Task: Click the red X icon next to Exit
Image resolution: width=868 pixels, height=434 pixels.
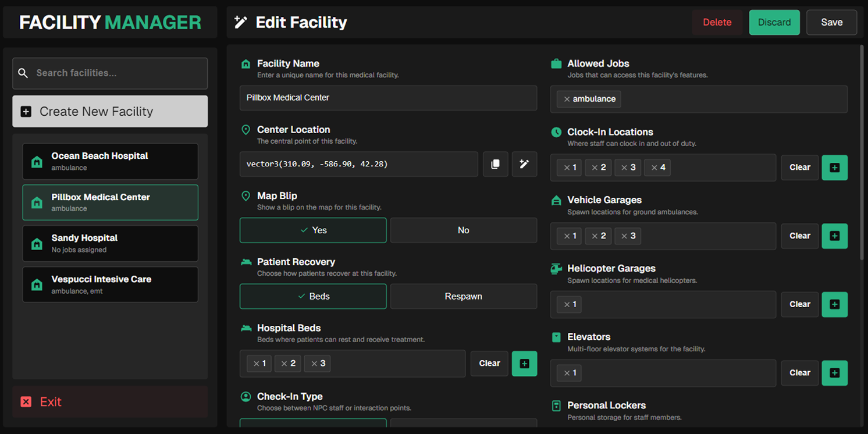Action: [26, 401]
